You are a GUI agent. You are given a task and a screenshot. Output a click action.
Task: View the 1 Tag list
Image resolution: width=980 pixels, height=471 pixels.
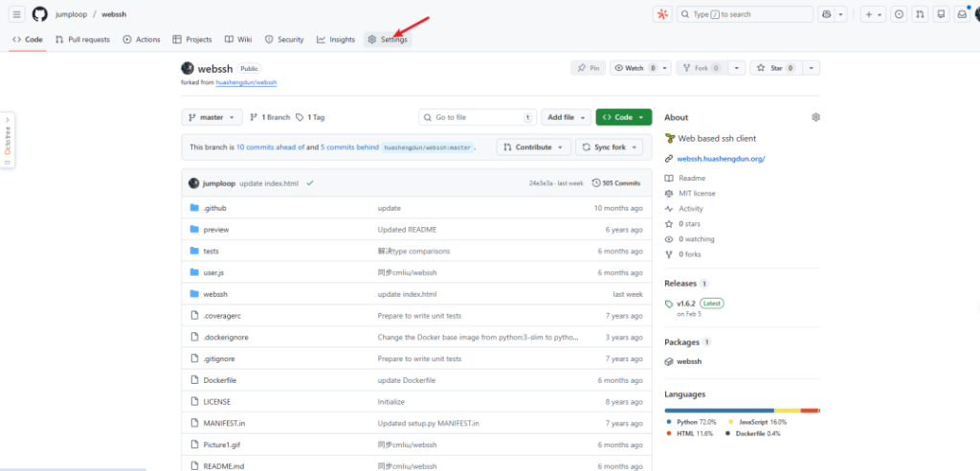tap(310, 117)
